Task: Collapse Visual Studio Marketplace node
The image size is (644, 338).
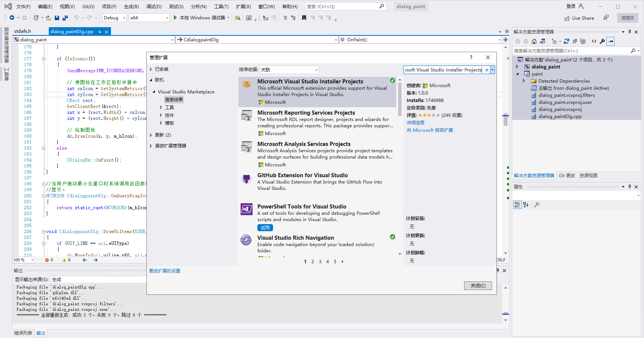Action: click(154, 92)
